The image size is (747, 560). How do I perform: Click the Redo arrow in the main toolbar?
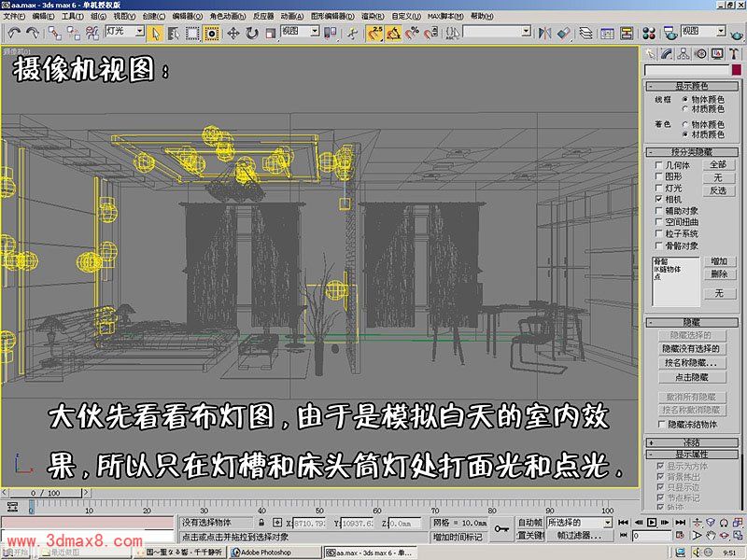(33, 33)
